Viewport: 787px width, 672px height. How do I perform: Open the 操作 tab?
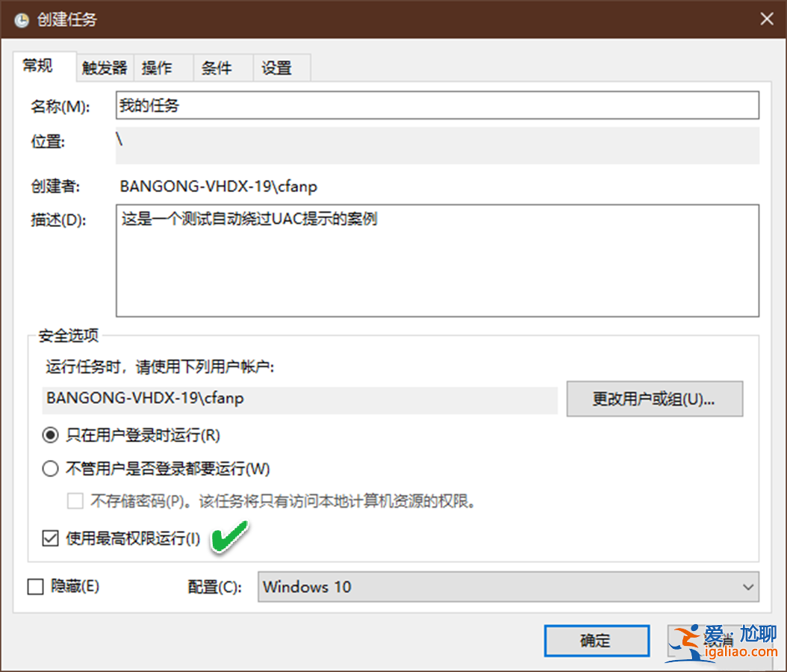point(158,67)
